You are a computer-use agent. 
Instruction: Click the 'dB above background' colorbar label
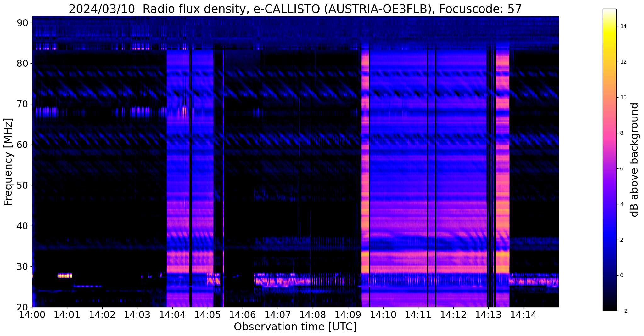click(x=635, y=160)
